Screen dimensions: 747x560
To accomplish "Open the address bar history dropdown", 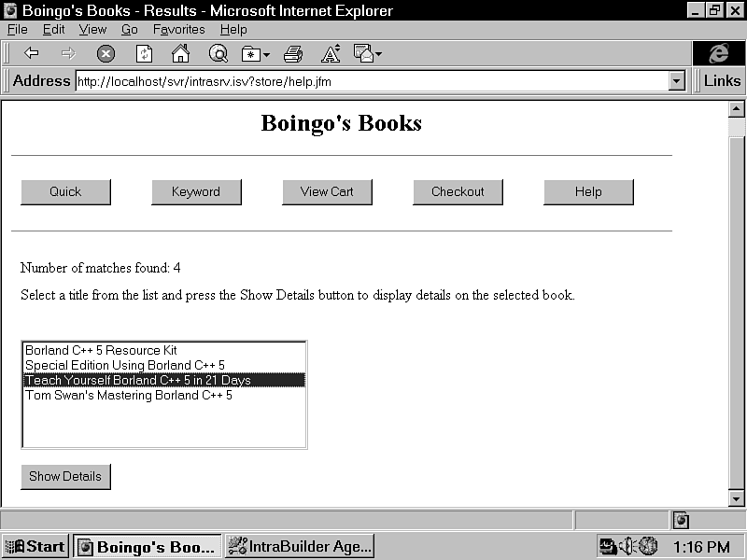I will coord(676,81).
